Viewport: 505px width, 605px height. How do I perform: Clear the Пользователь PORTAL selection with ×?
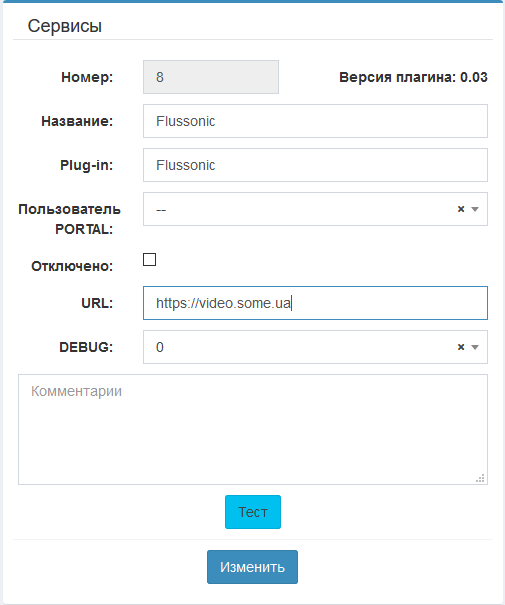[x=461, y=209]
